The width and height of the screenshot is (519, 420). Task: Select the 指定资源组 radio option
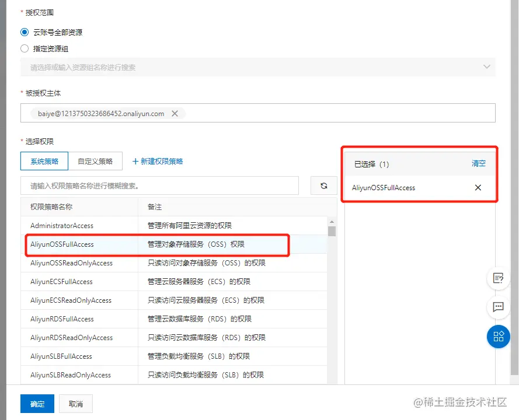(x=25, y=48)
